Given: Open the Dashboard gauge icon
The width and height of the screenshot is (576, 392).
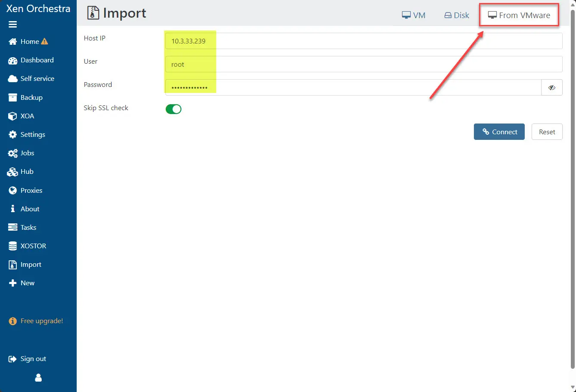Looking at the screenshot, I should pyautogui.click(x=13, y=61).
